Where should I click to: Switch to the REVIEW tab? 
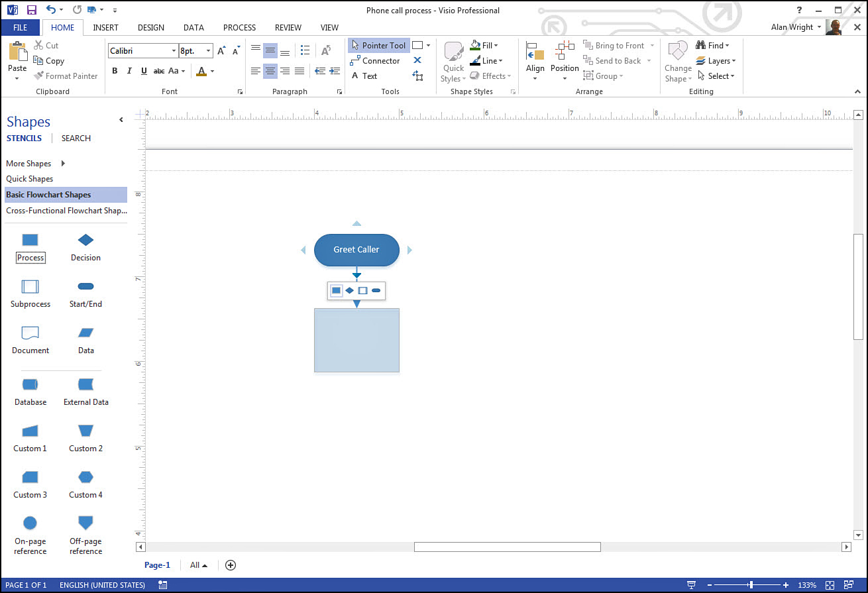(288, 28)
